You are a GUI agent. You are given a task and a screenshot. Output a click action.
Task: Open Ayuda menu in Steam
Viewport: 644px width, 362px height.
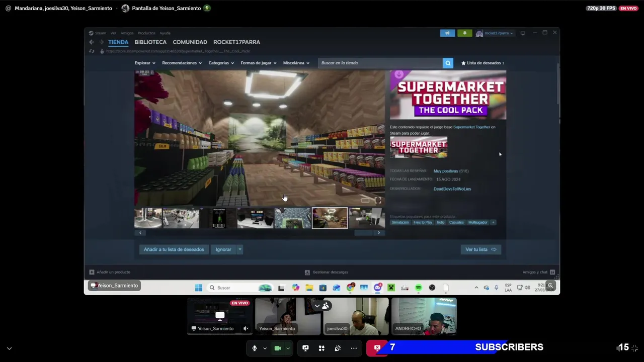[165, 33]
